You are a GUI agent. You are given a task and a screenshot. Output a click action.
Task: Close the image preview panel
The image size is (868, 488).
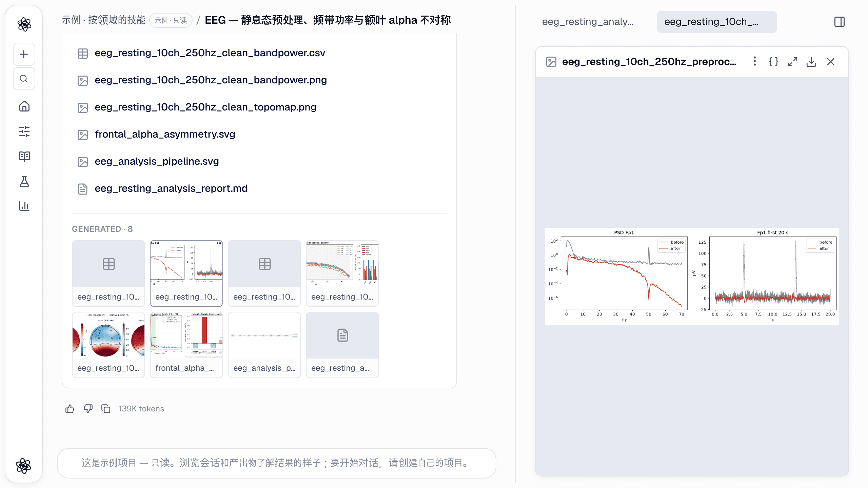coord(830,62)
